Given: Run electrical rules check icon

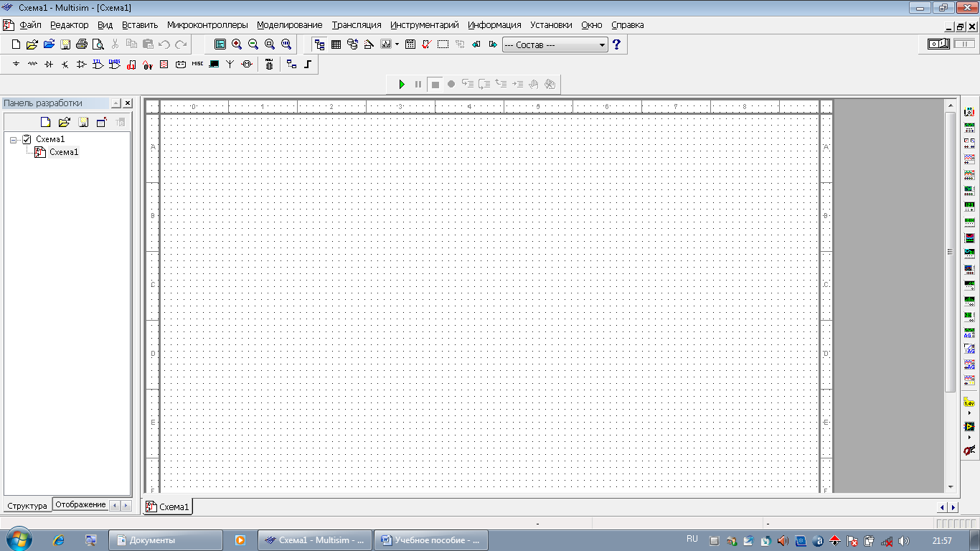Looking at the screenshot, I should [x=426, y=44].
